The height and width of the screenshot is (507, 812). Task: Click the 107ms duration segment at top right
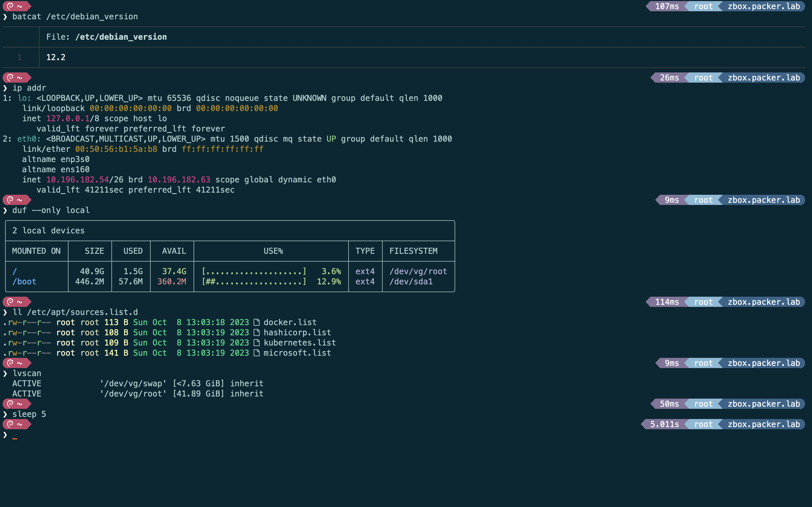pyautogui.click(x=667, y=6)
